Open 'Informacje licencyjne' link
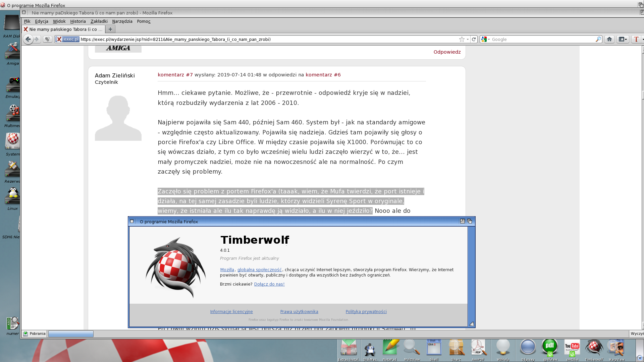This screenshot has height=362, width=644. pyautogui.click(x=231, y=311)
